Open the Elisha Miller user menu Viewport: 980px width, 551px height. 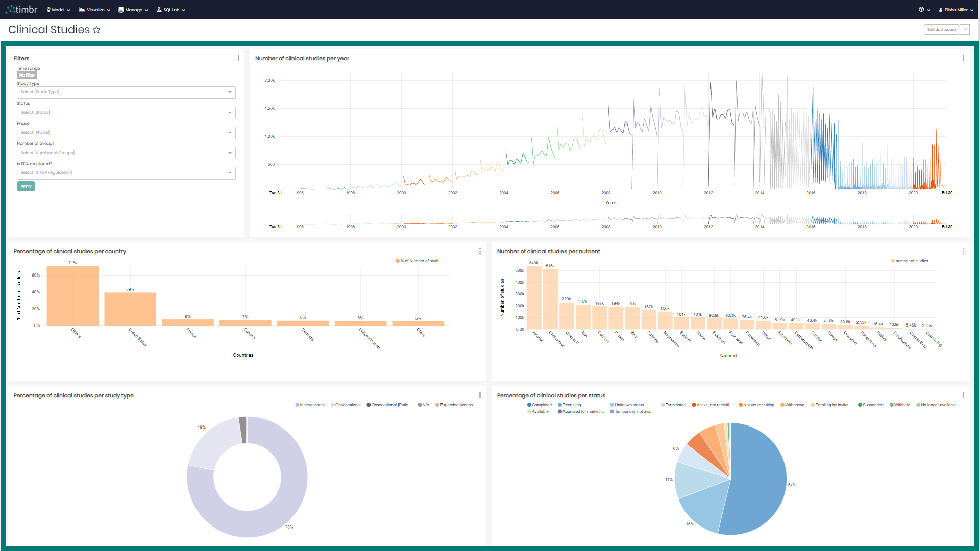(954, 9)
